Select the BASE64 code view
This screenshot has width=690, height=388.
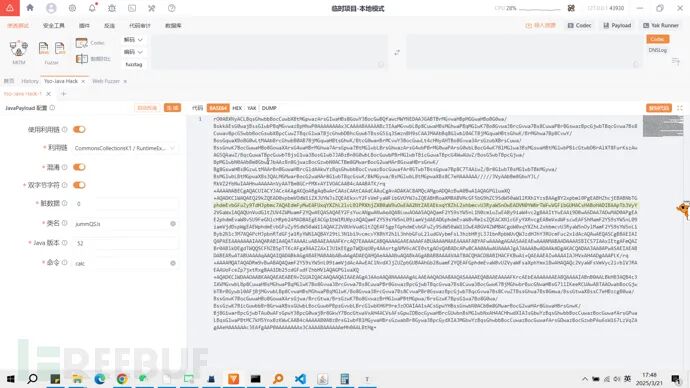pyautogui.click(x=218, y=108)
